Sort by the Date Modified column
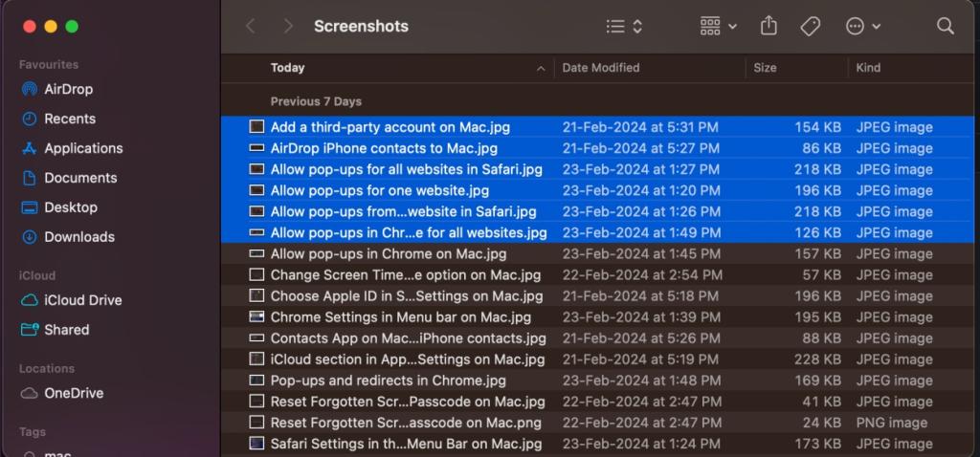This screenshot has height=457, width=980. click(x=601, y=68)
